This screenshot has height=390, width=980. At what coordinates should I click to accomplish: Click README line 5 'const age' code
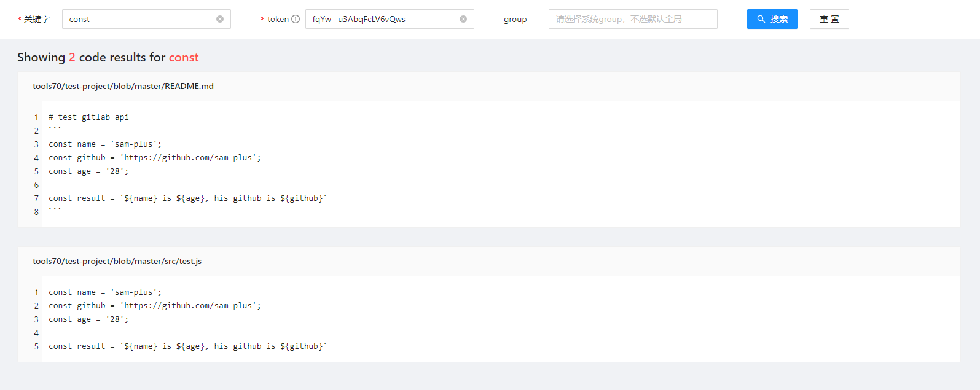88,171
